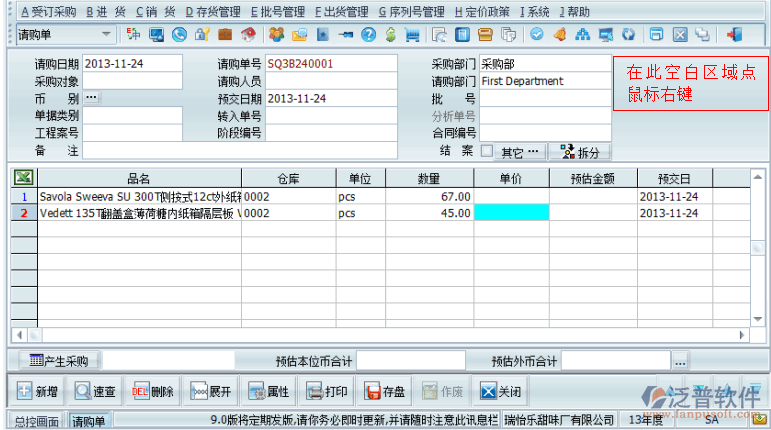Click the close-window X toolbar icon

click(x=680, y=34)
